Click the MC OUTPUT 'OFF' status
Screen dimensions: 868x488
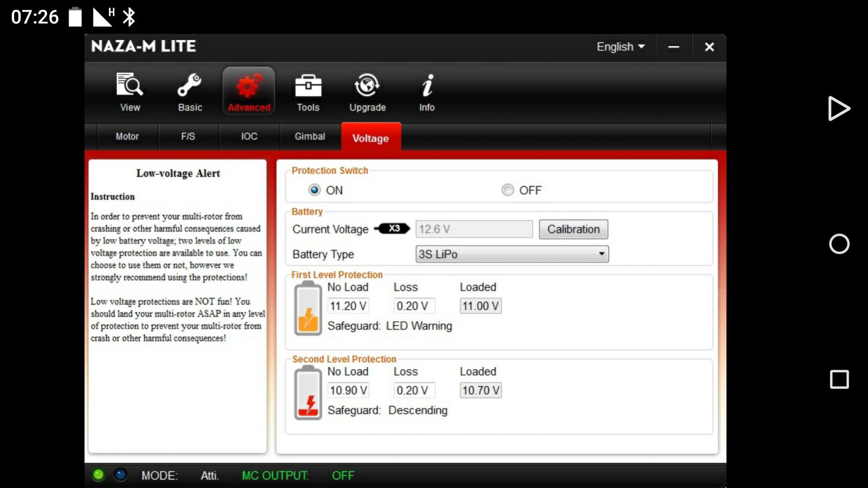pos(343,475)
